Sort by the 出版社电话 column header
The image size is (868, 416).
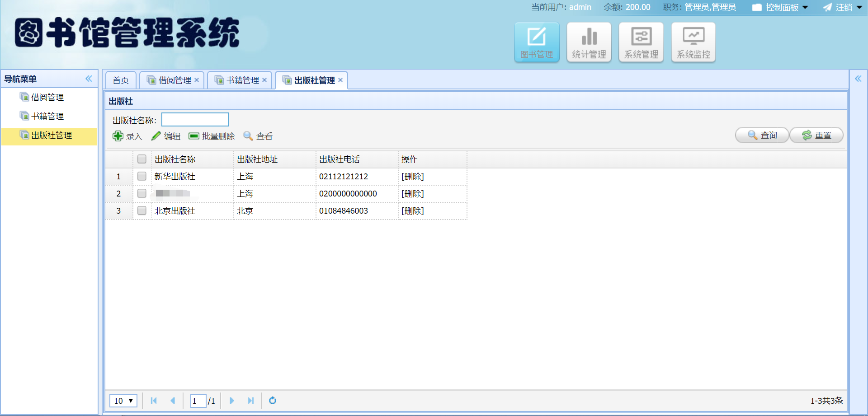tap(357, 159)
